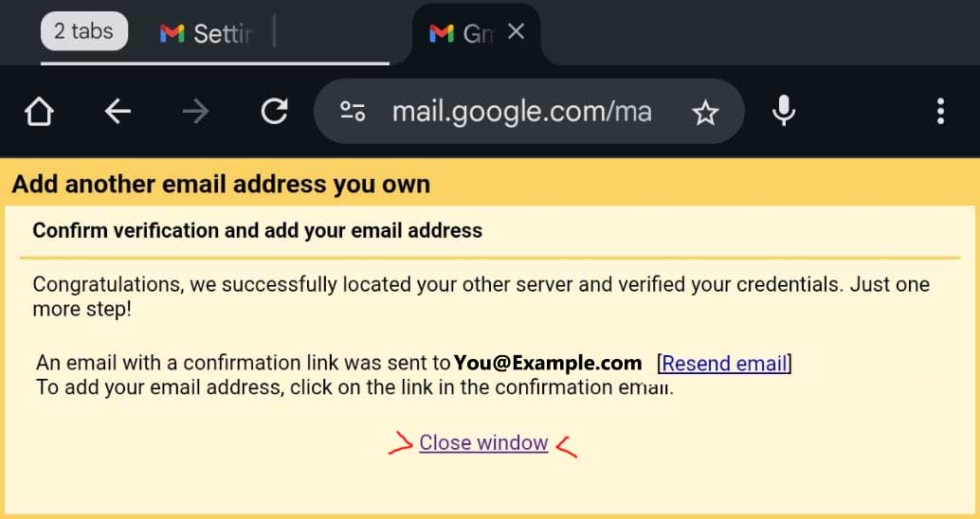This screenshot has height=519, width=980.
Task: Click the You@Example.com address text
Action: tap(548, 363)
